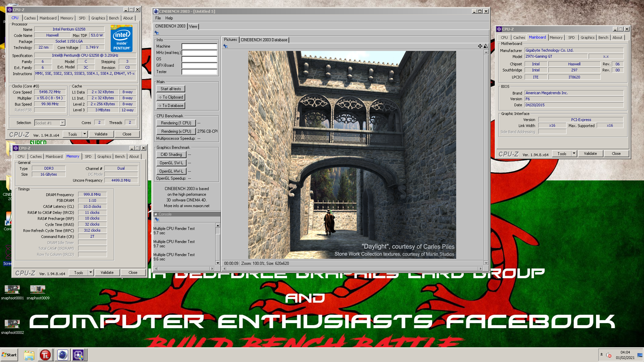Click Console scrollbar down arrow

(218, 263)
